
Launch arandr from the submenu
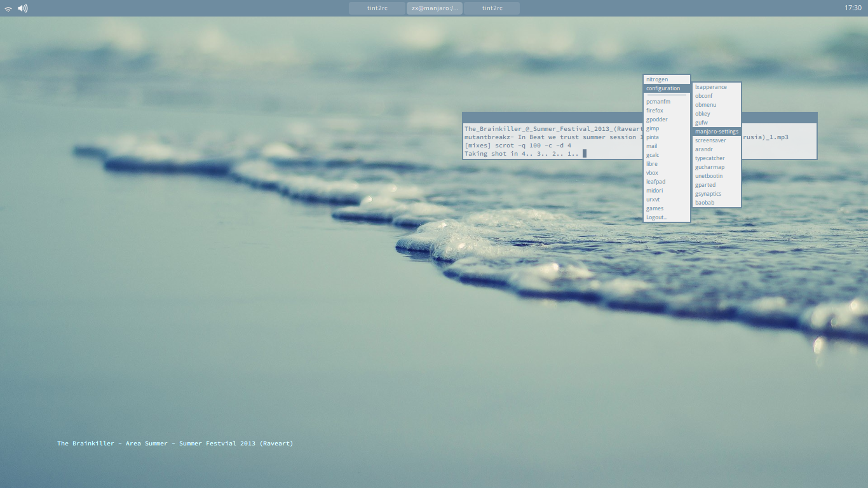717,149
